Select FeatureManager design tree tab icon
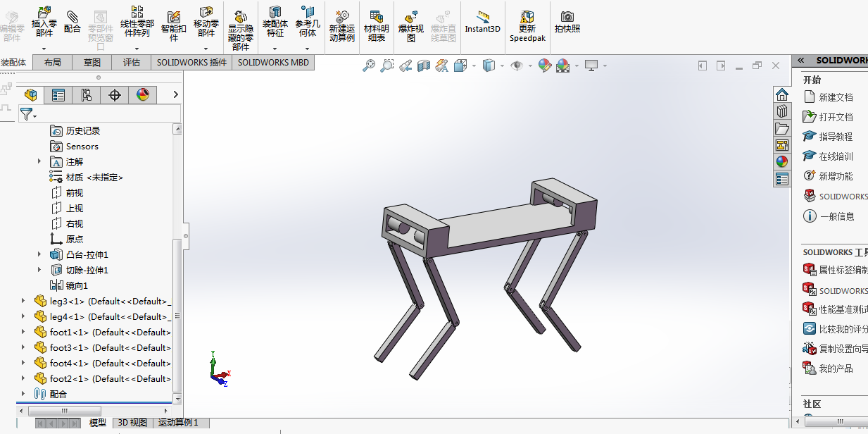Image resolution: width=868 pixels, height=434 pixels. (30, 94)
